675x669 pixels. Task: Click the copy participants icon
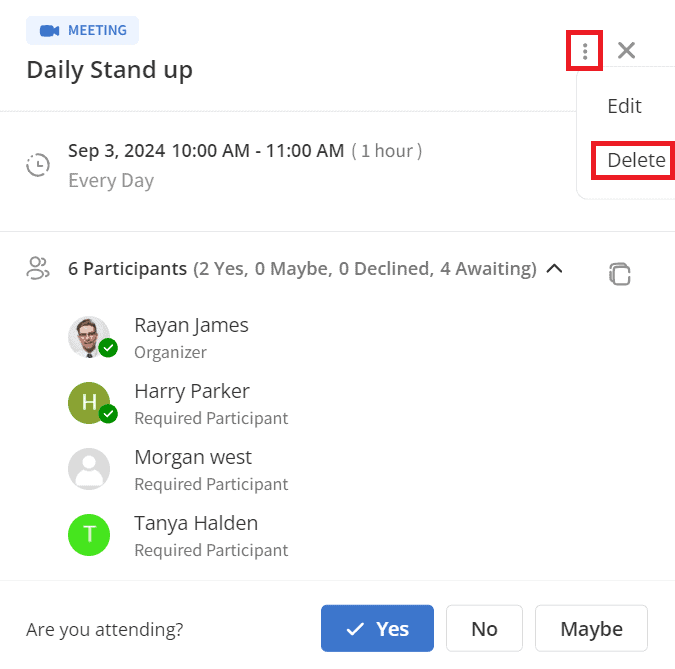pos(619,274)
